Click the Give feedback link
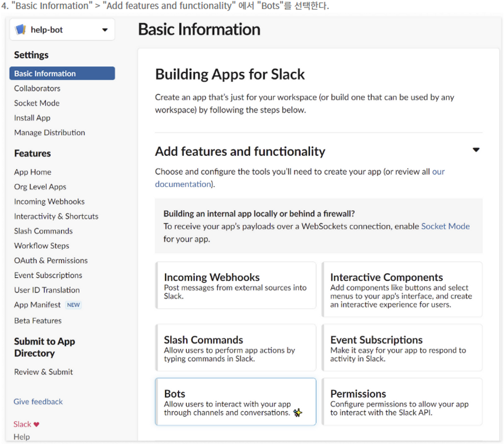 point(38,401)
